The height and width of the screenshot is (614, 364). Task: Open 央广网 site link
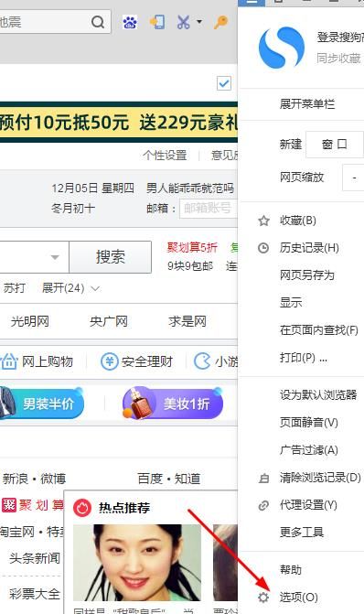click(109, 321)
